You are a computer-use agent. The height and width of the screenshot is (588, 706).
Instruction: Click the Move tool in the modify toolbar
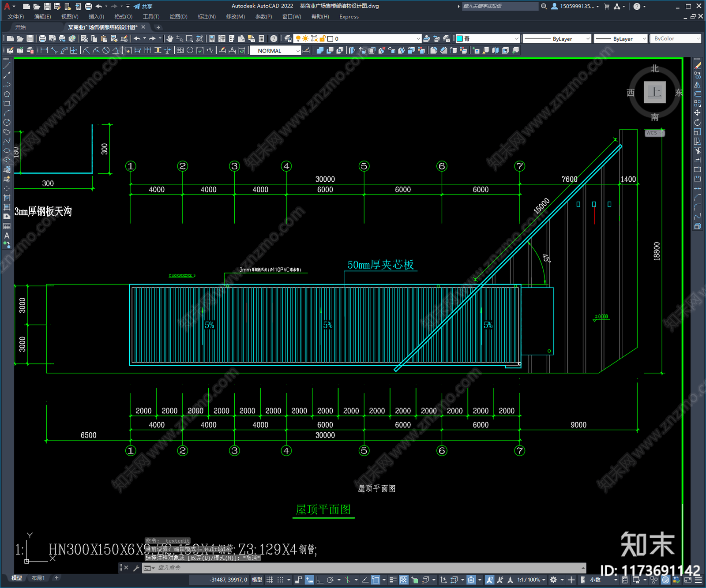tap(697, 113)
